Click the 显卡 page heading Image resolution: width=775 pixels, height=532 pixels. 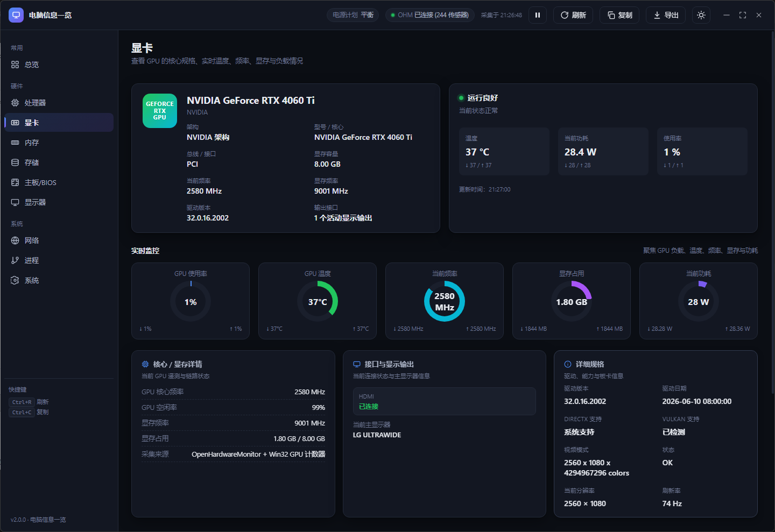(x=142, y=48)
